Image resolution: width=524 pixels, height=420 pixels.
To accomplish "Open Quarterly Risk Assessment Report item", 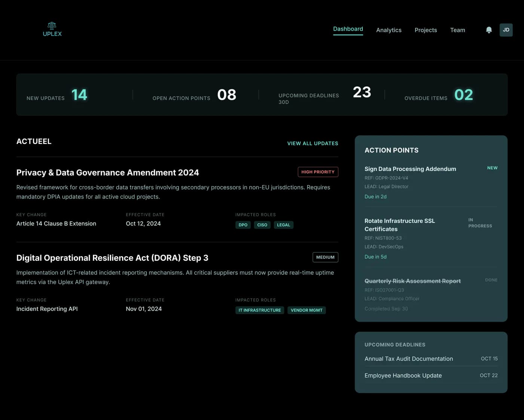I will (x=412, y=281).
